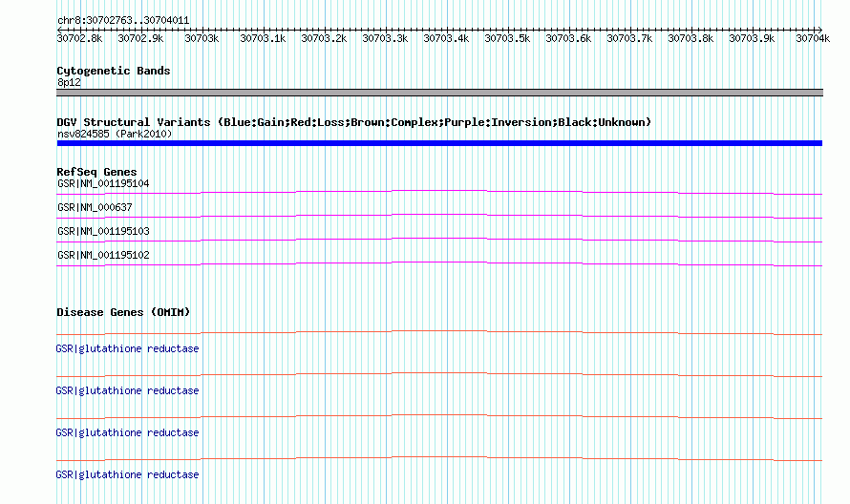Select the bottom orange OMIM gene line
Image resolution: width=850 pixels, height=504 pixels.
(x=439, y=458)
